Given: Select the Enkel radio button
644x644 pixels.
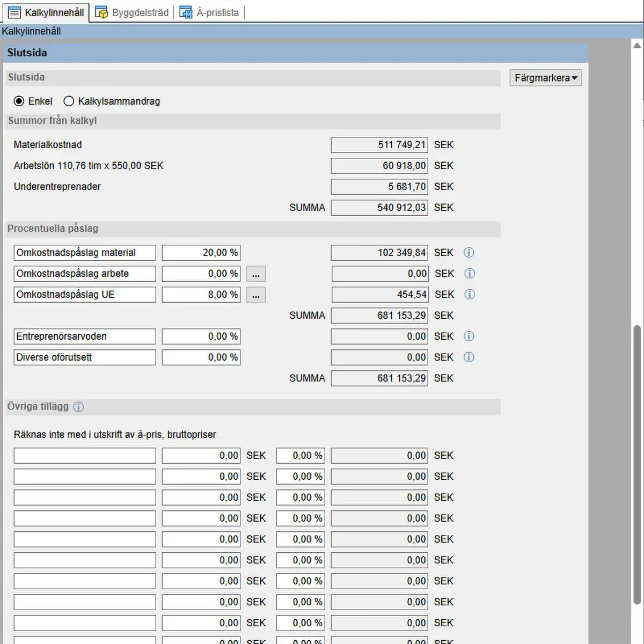Looking at the screenshot, I should tap(19, 101).
